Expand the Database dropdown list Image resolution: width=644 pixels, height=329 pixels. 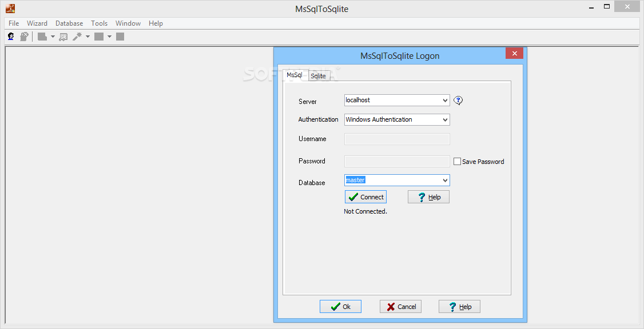tap(445, 180)
